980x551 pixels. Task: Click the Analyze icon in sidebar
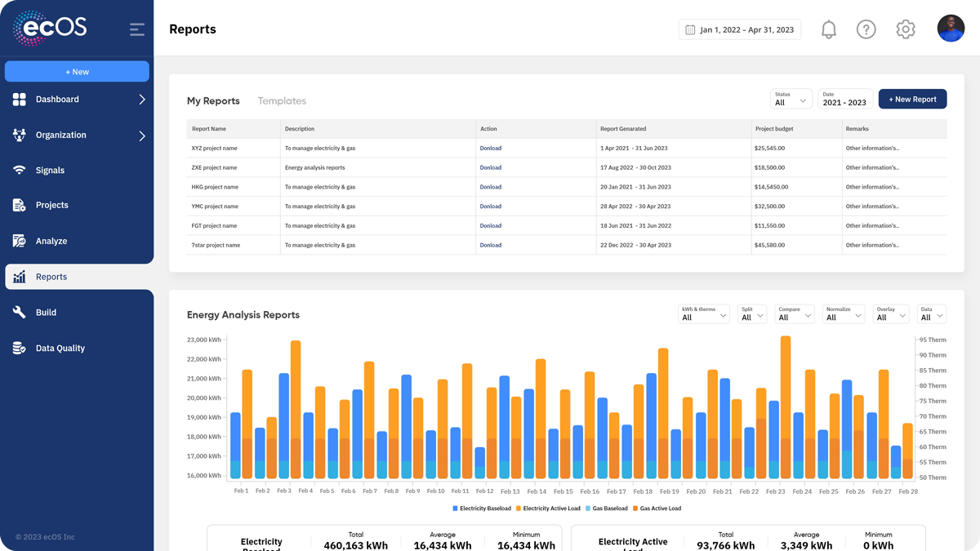click(x=20, y=241)
